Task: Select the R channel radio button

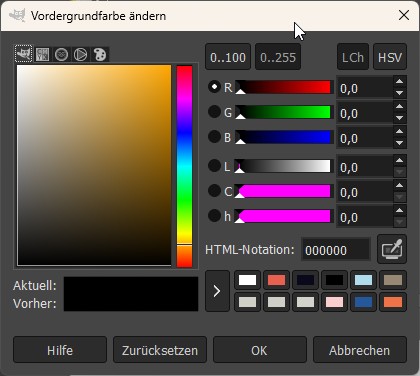Action: [x=214, y=87]
